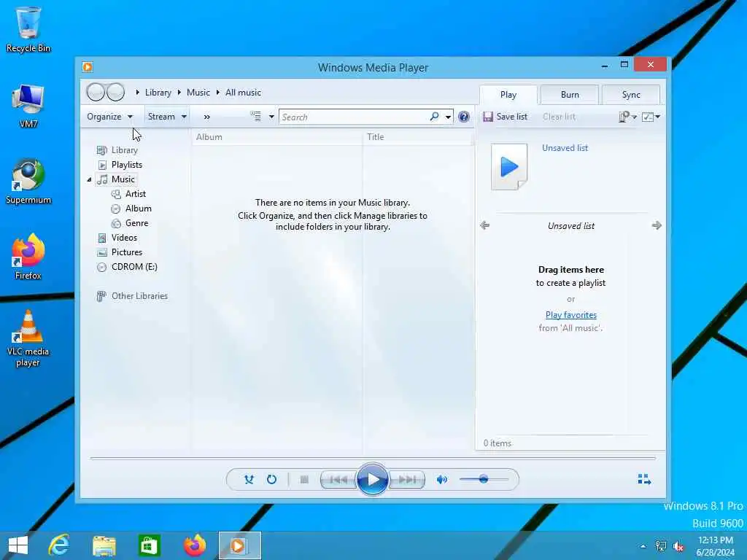Open the List options checkmark dropdown
This screenshot has height=560, width=747.
pos(651,117)
